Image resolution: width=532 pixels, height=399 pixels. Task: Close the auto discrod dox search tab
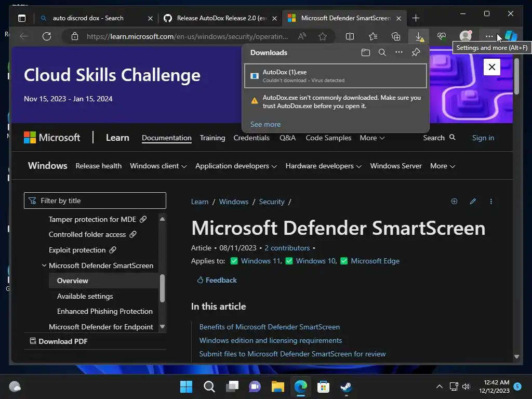click(150, 18)
